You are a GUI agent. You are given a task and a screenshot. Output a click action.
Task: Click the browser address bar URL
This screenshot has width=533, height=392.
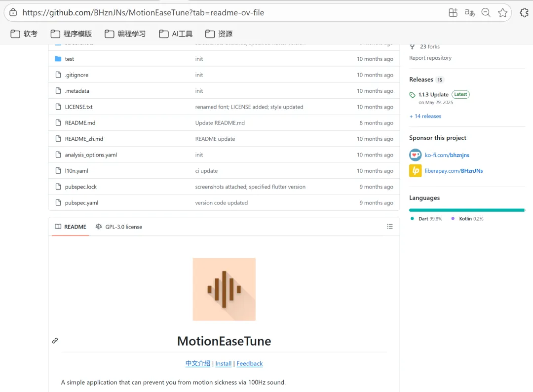pyautogui.click(x=143, y=12)
